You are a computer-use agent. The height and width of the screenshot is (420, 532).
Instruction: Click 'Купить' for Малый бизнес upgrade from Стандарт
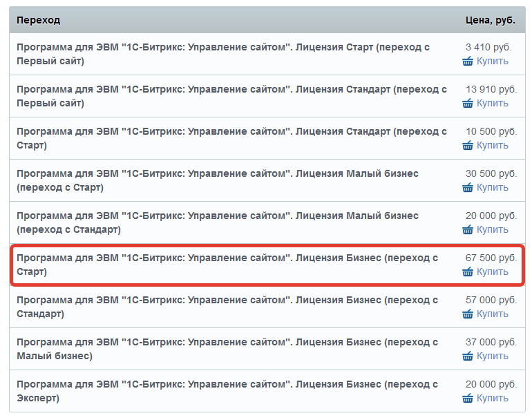[492, 229]
